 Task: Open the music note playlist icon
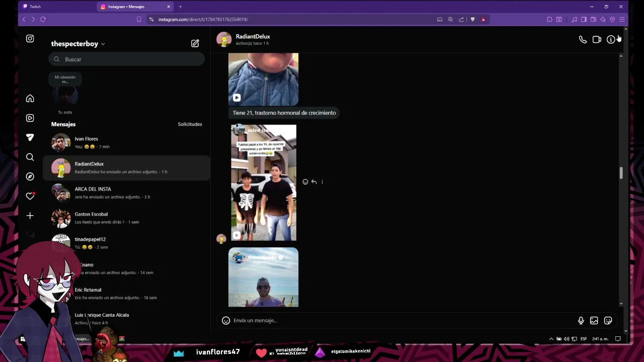pos(574,20)
